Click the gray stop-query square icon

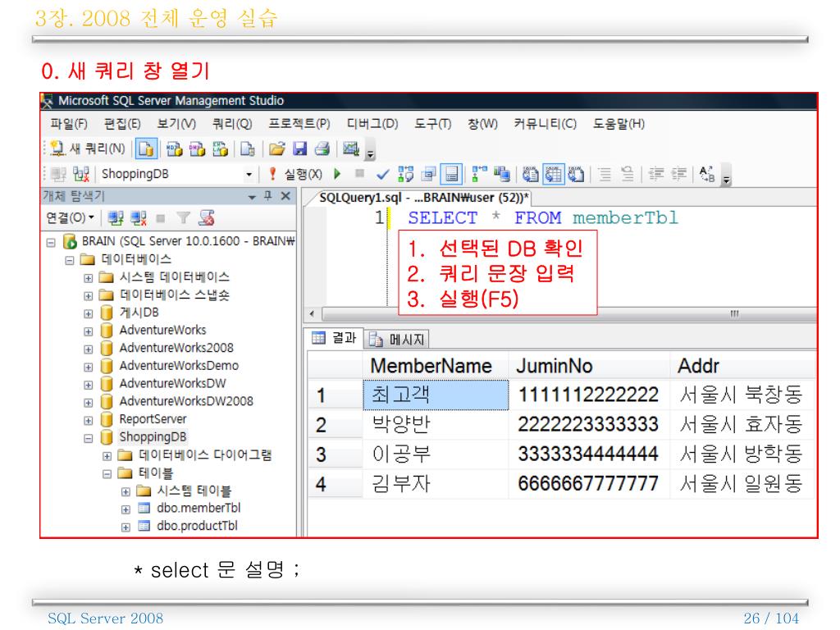point(359,173)
